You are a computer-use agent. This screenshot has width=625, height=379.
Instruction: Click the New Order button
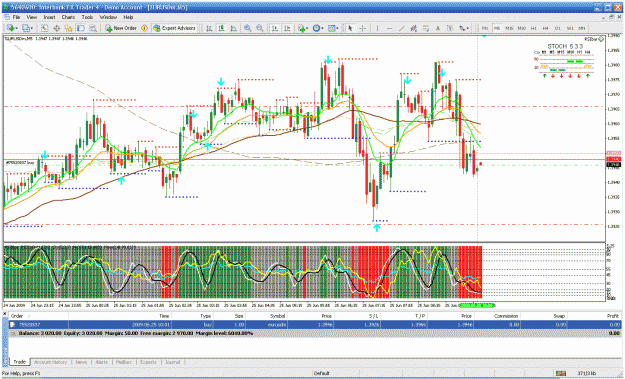pyautogui.click(x=121, y=28)
